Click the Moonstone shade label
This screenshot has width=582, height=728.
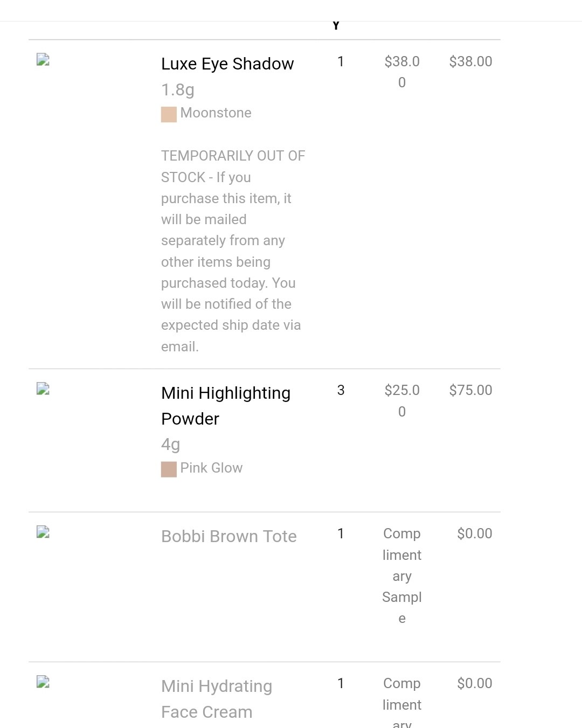click(x=216, y=113)
